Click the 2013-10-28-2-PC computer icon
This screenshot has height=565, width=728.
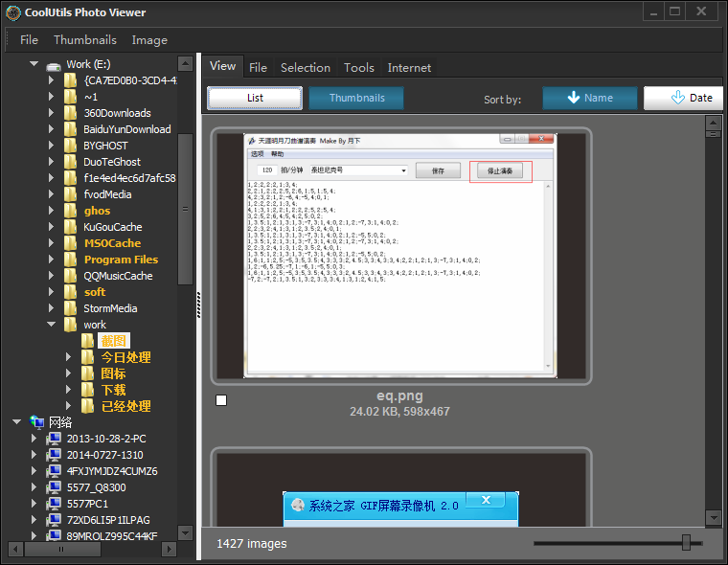click(x=55, y=439)
